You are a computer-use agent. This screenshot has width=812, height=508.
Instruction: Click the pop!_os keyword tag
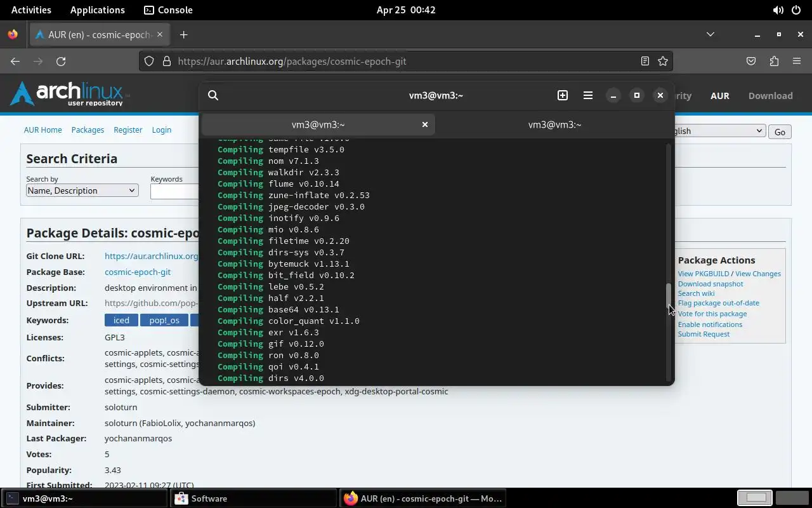pyautogui.click(x=164, y=320)
